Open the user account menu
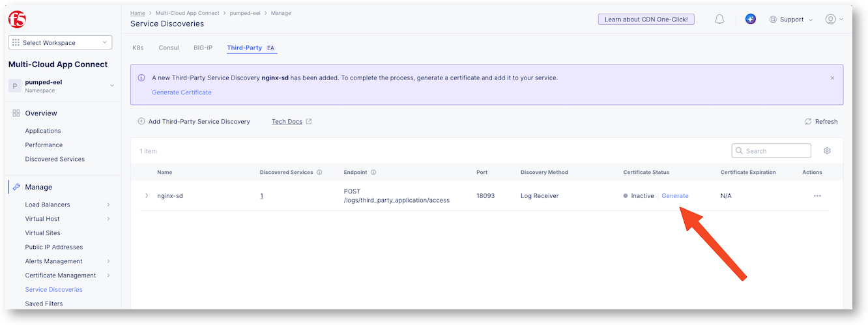The image size is (868, 325). (x=834, y=20)
